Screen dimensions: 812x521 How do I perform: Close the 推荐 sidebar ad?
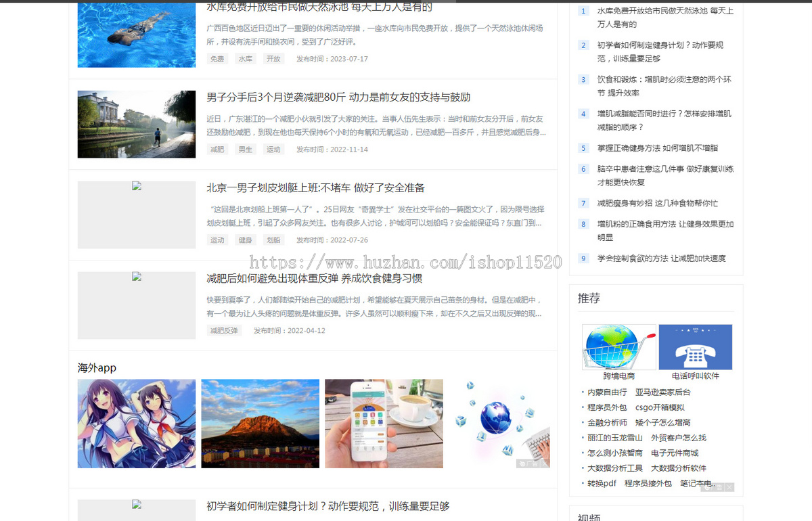coord(729,487)
